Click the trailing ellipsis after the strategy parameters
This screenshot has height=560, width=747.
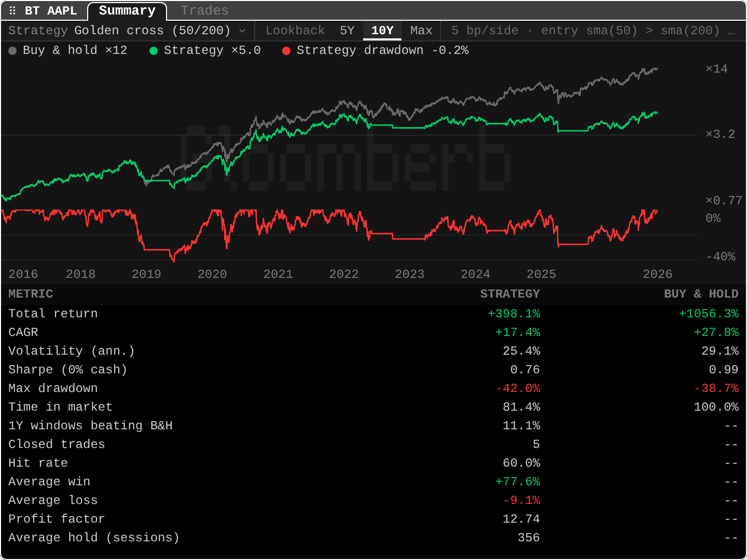click(x=731, y=31)
